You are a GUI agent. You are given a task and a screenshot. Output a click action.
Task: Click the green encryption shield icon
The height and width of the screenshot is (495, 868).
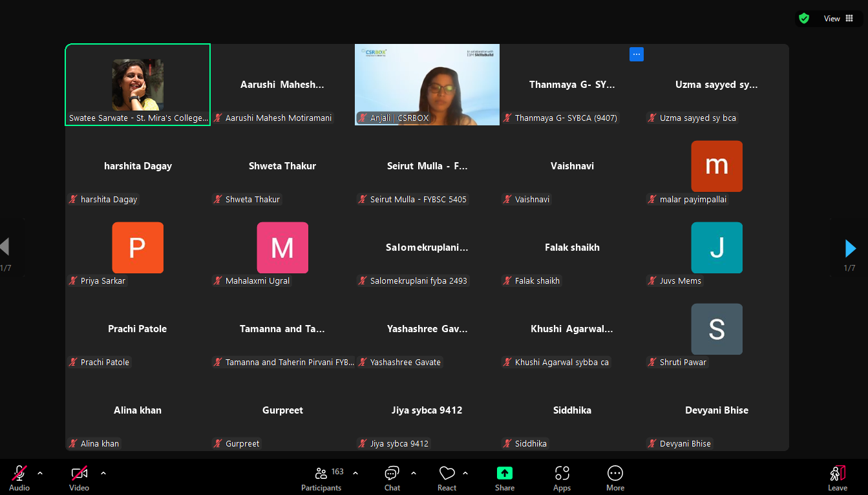(x=804, y=19)
